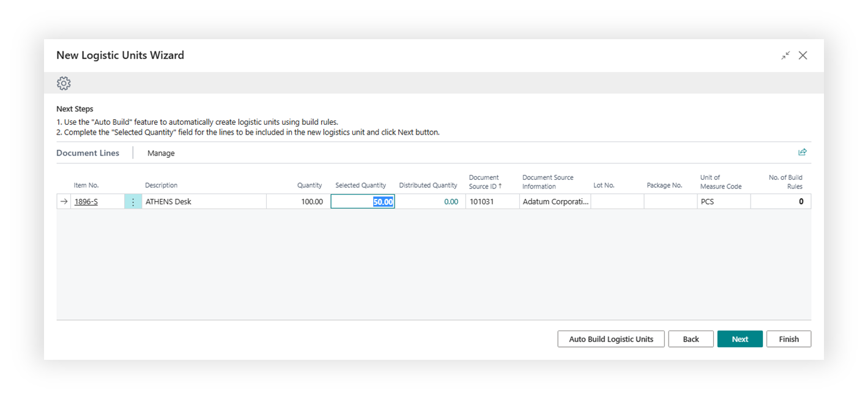This screenshot has width=868, height=399.
Task: Click the Distributed Quantity value 0.00
Action: coord(451,202)
